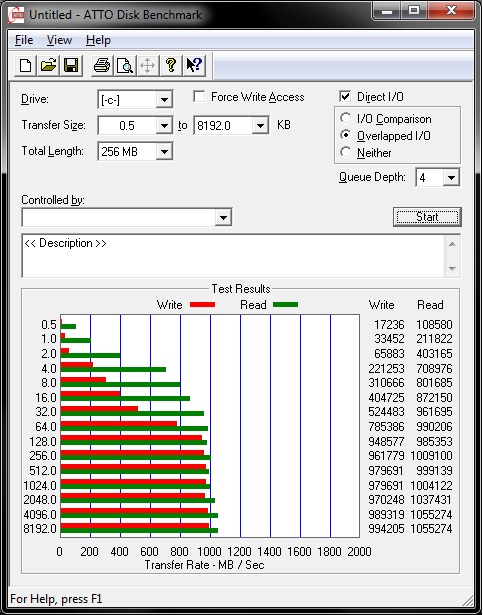Screen dimensions: 483x615
Task: Choose the Neither radio option
Action: pos(346,152)
